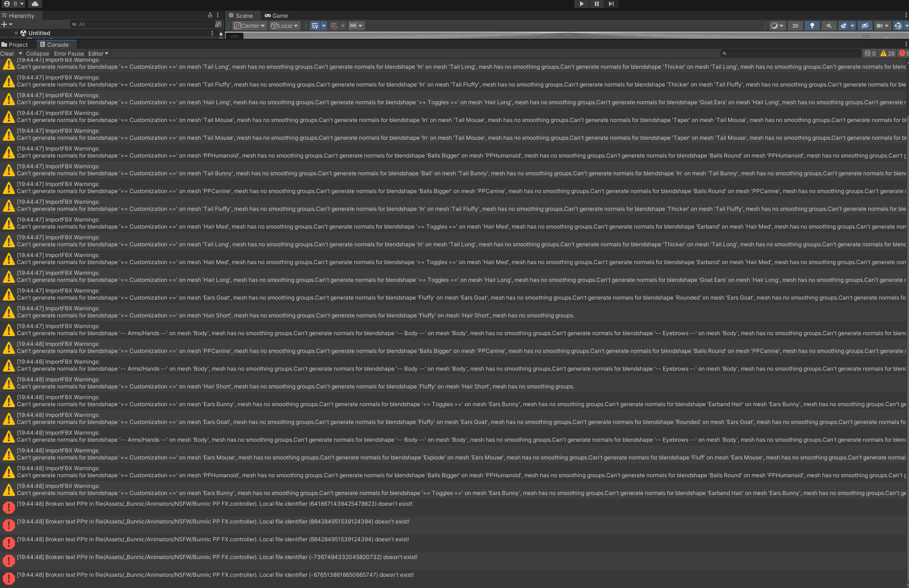This screenshot has height=588, width=909.
Task: Toggle warning messages filter showing 28
Action: point(888,53)
